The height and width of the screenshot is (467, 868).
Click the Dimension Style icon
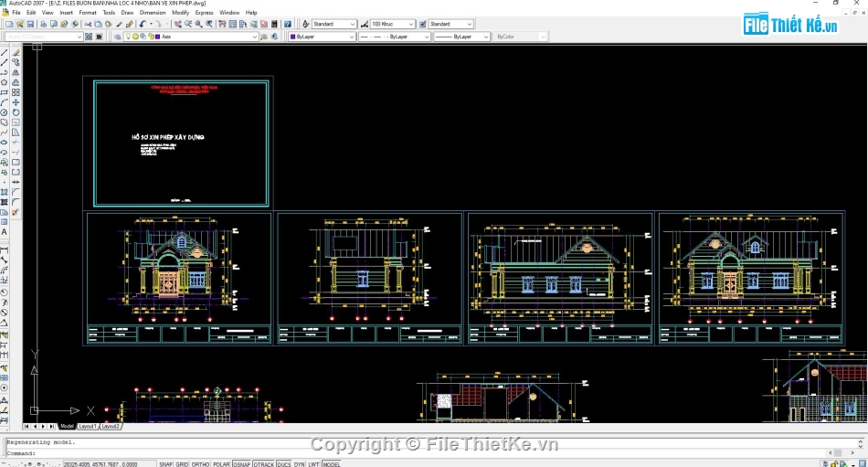365,24
